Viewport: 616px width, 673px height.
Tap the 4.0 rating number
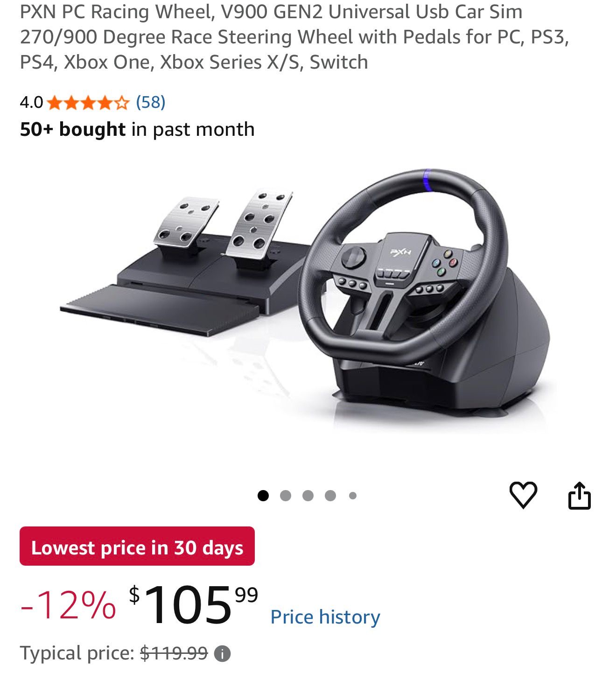[x=31, y=102]
